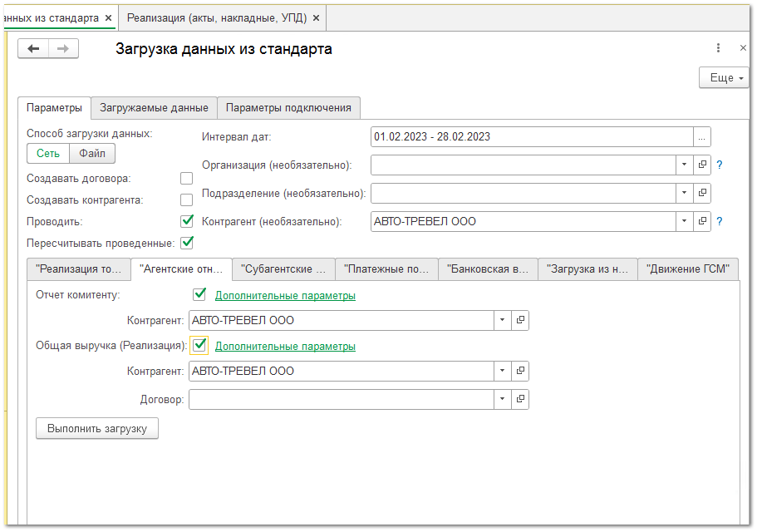Click open icon next to Организация field
Image resolution: width=757 pixels, height=532 pixels.
(x=702, y=165)
